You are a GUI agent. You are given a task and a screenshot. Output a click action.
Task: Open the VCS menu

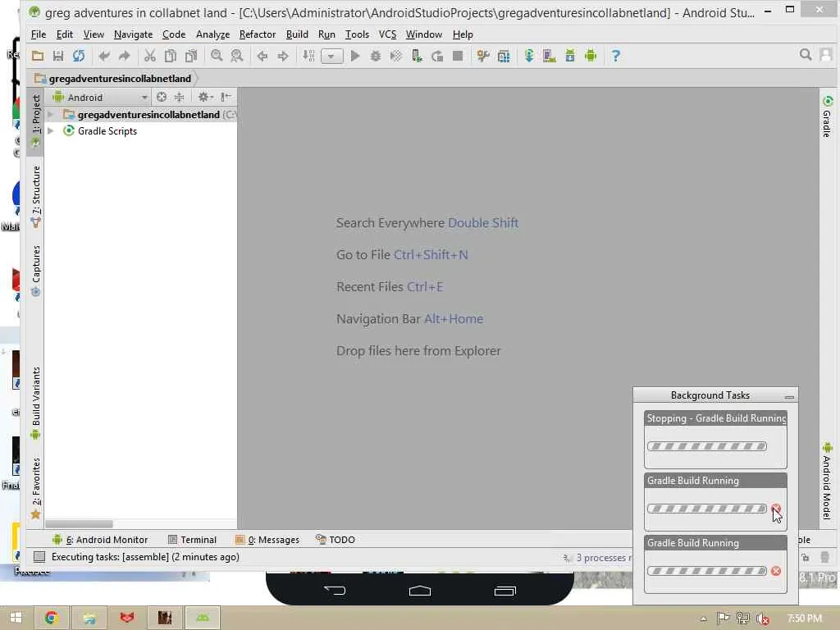[x=387, y=34]
